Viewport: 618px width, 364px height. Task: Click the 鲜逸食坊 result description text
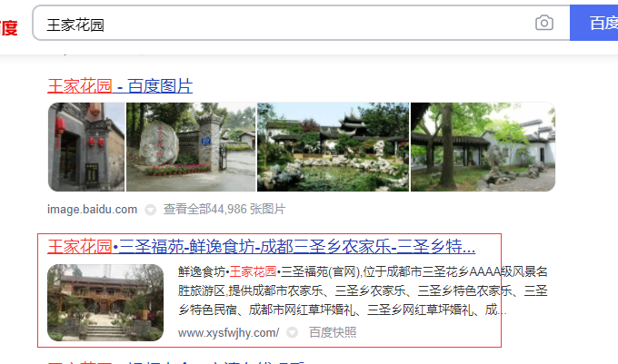(363, 291)
